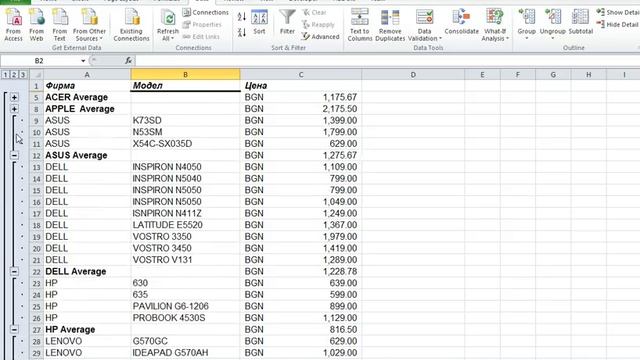
Task: Open Subtotal dialog
Action: [580, 22]
